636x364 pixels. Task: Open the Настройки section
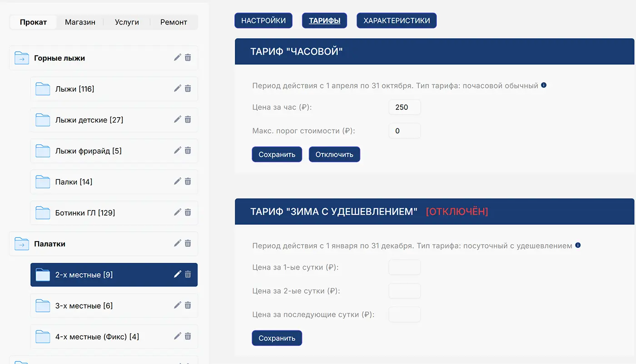pos(263,20)
